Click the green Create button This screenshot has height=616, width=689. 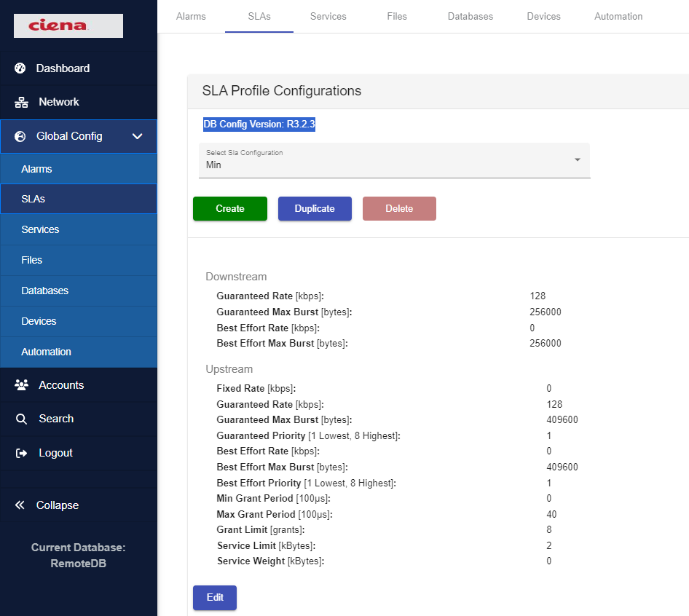point(230,208)
